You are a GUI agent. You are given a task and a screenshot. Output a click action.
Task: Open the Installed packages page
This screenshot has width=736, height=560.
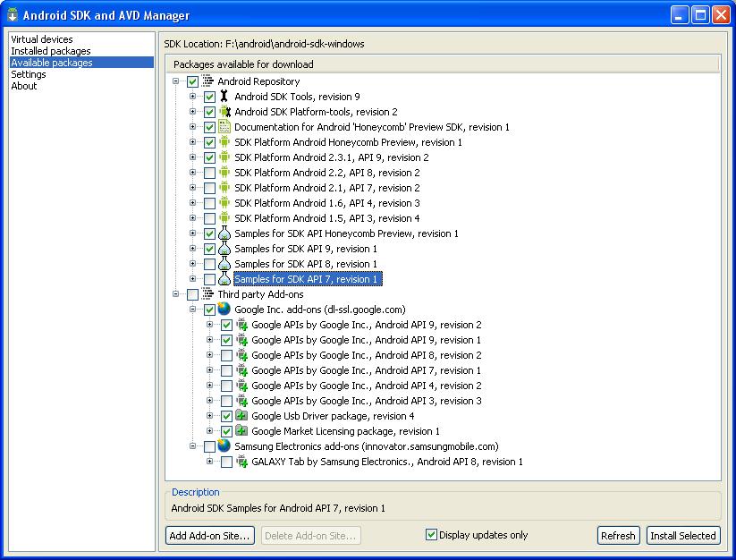pyautogui.click(x=51, y=51)
